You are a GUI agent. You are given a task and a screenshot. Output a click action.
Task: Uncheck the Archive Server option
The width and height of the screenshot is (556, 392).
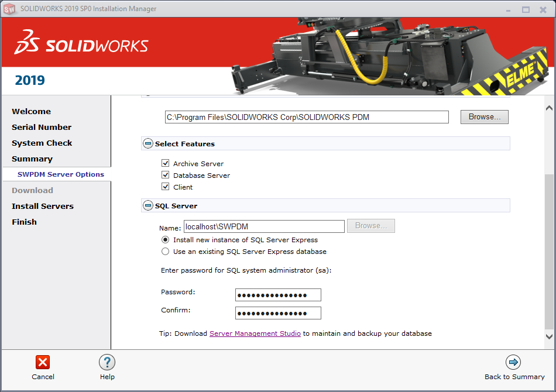pos(166,163)
